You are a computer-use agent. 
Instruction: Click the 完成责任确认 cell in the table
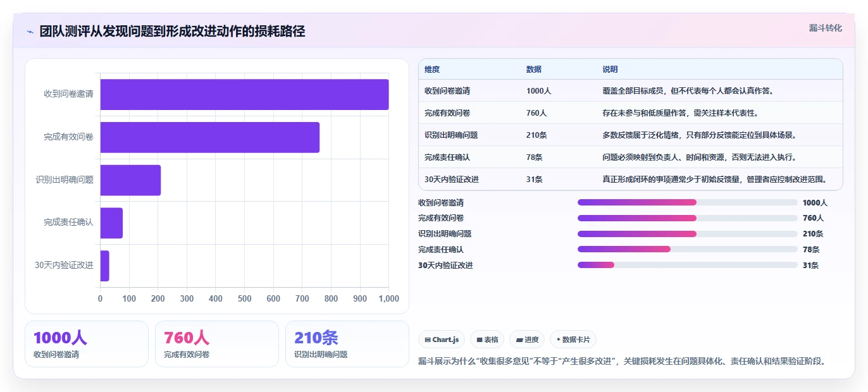[447, 157]
